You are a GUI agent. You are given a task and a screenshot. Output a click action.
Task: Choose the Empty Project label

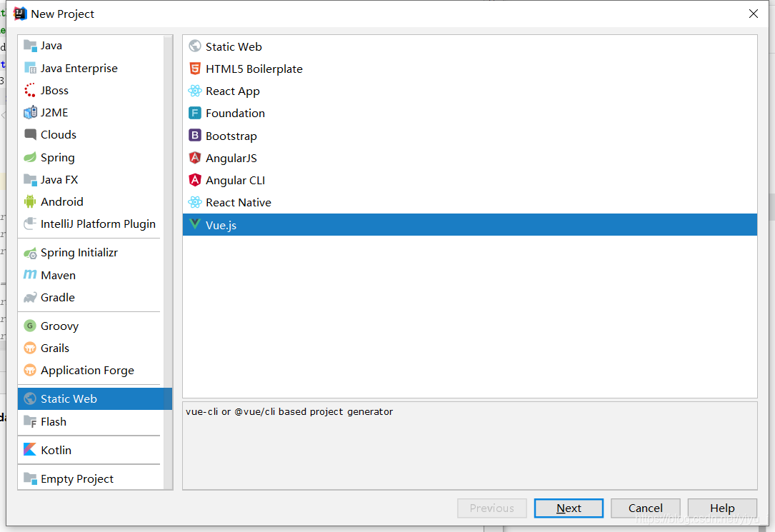point(77,478)
